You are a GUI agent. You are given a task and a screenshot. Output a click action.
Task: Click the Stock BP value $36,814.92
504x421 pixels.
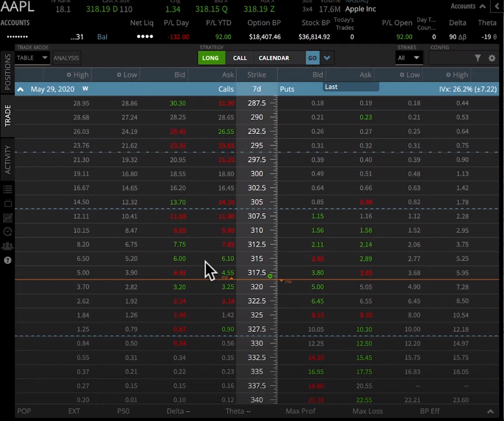(x=314, y=37)
